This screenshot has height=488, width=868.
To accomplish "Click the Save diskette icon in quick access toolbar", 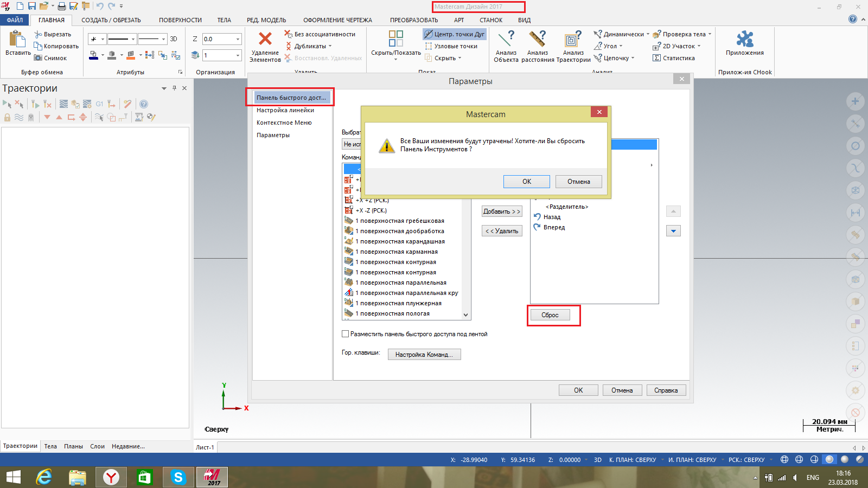I will pyautogui.click(x=31, y=6).
